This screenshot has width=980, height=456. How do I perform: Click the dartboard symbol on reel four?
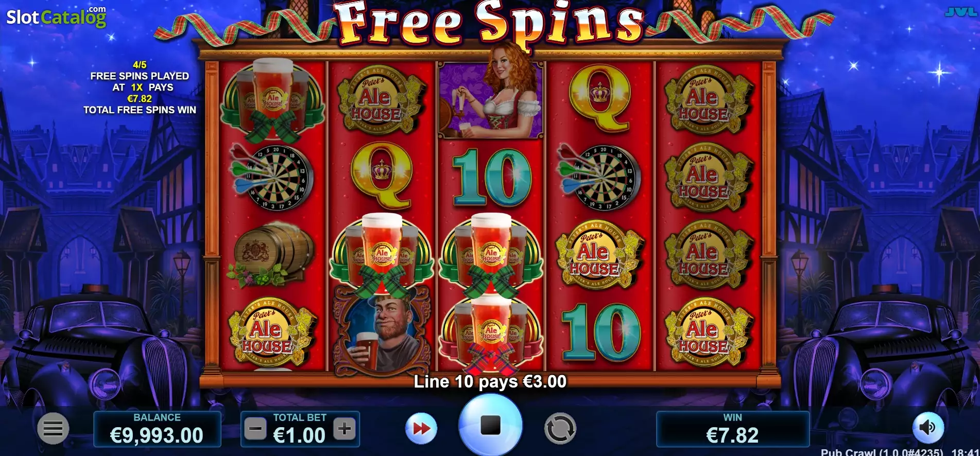(599, 177)
